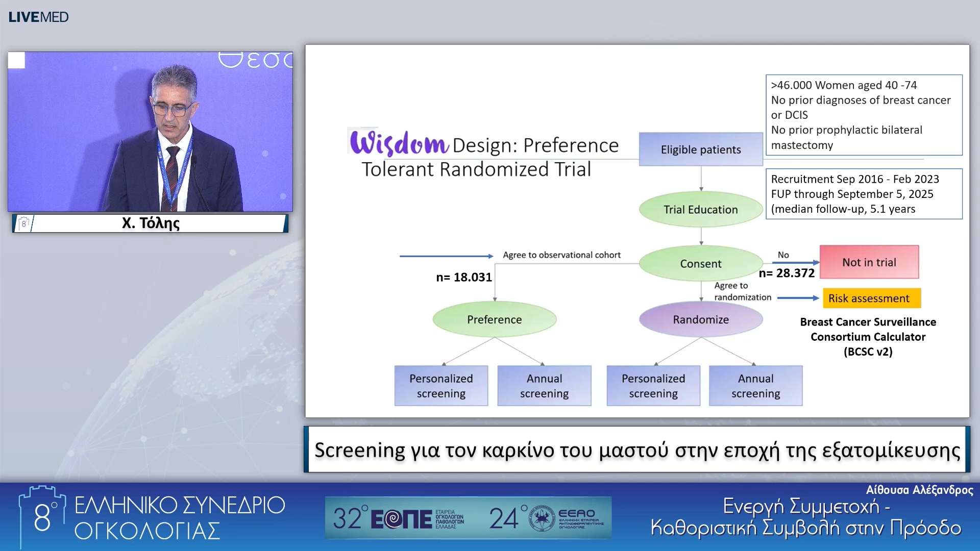Click the LIVEMED logo
The height and width of the screenshot is (551, 980).
38,17
